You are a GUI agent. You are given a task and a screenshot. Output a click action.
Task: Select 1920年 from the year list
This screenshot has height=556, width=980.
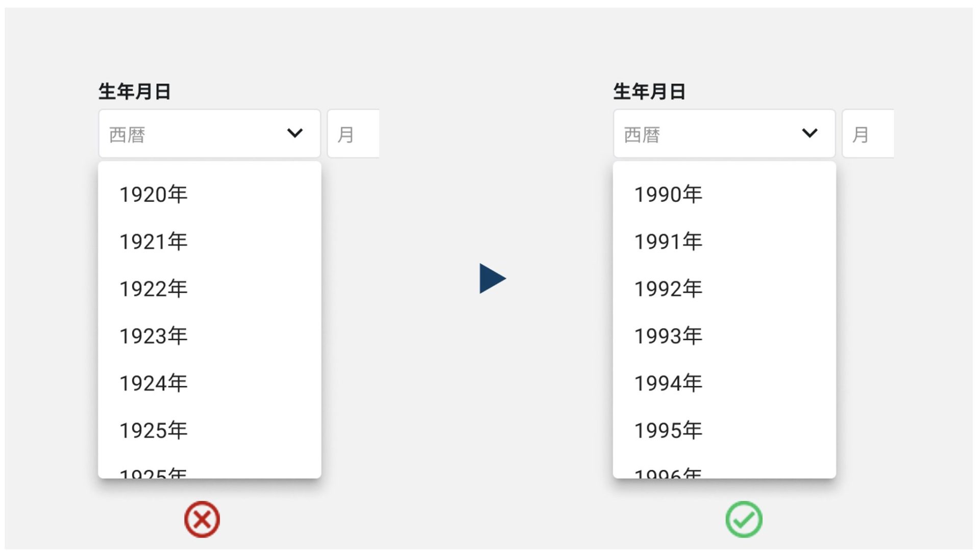(154, 194)
